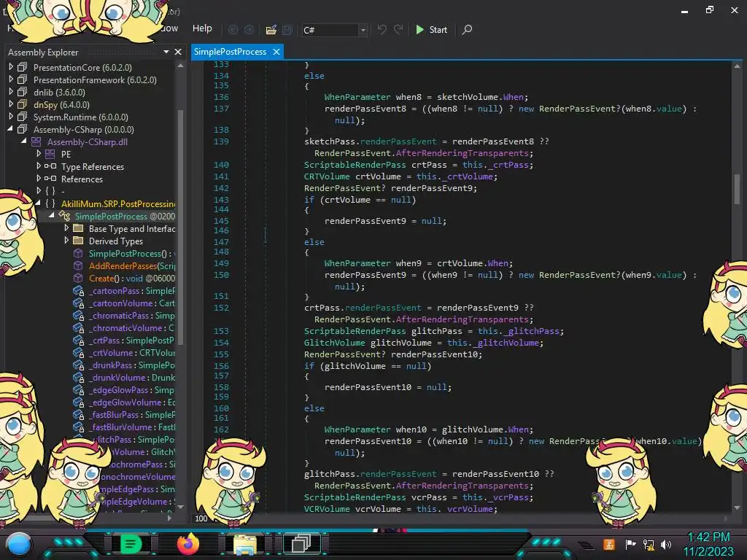Viewport: 747px width, 560px height.
Task: Click the volume speaker tray icon
Action: [665, 544]
